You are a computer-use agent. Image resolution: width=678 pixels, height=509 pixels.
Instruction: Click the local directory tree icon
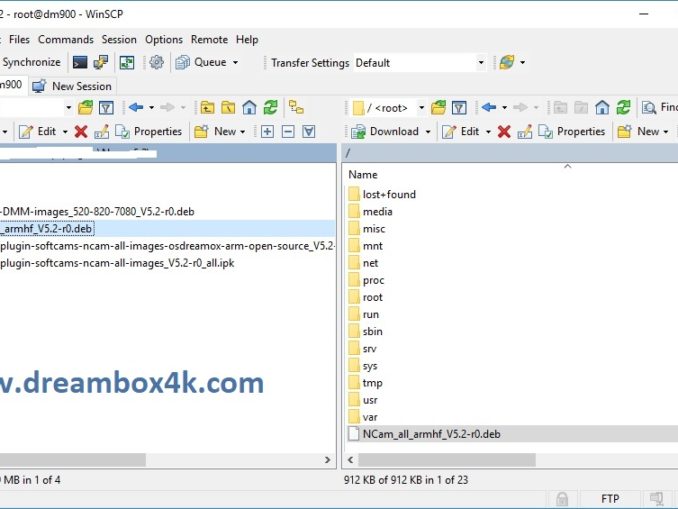point(296,107)
